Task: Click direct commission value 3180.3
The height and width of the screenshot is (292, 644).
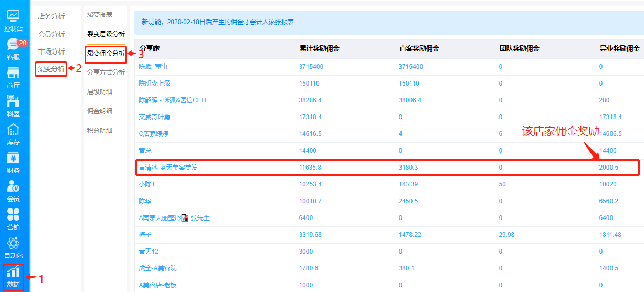Action: pyautogui.click(x=408, y=168)
